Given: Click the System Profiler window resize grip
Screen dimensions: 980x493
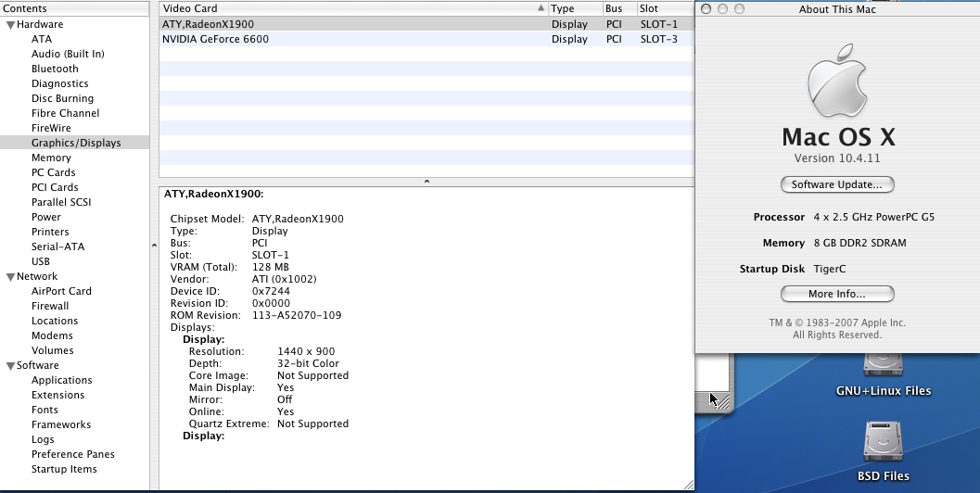Looking at the screenshot, I should point(689,485).
